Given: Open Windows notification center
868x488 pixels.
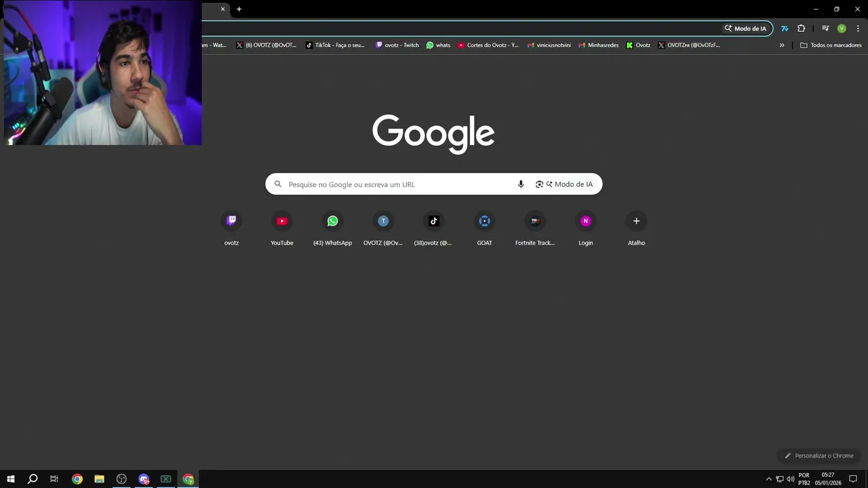Looking at the screenshot, I should (x=853, y=479).
